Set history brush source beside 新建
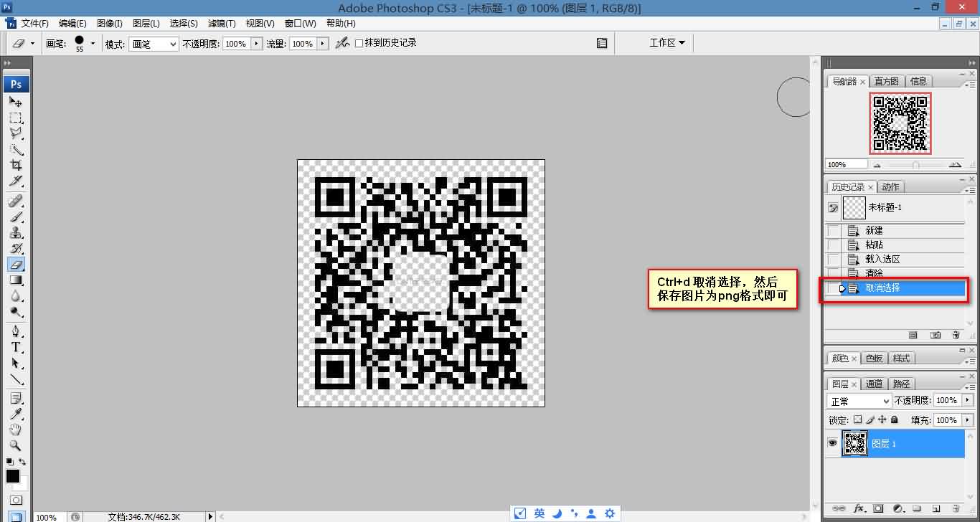The height and width of the screenshot is (522, 980). click(x=833, y=231)
